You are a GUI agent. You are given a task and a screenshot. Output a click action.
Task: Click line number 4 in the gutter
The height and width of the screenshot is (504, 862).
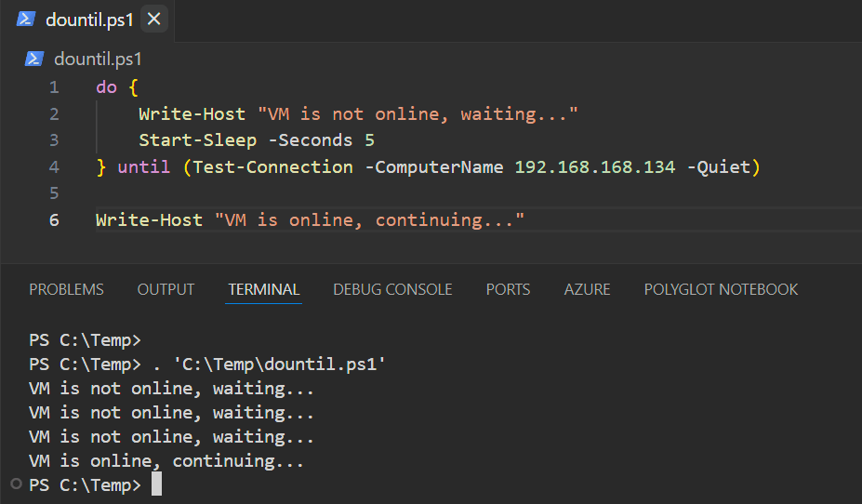pos(54,166)
